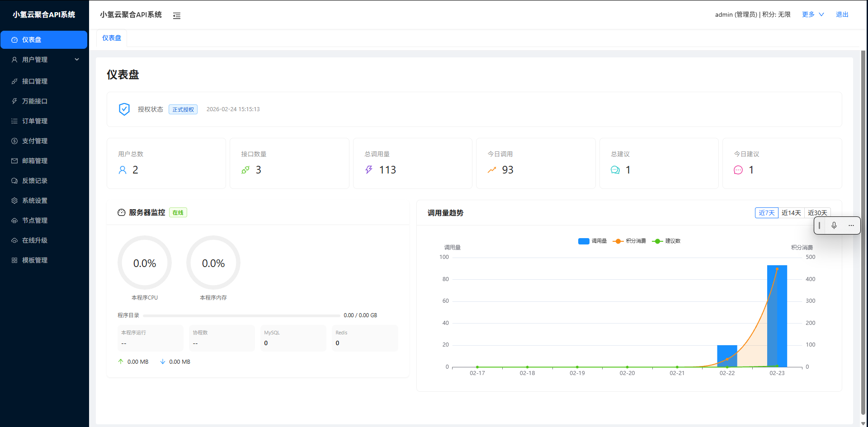Switch chart range to 近14天

click(x=791, y=212)
